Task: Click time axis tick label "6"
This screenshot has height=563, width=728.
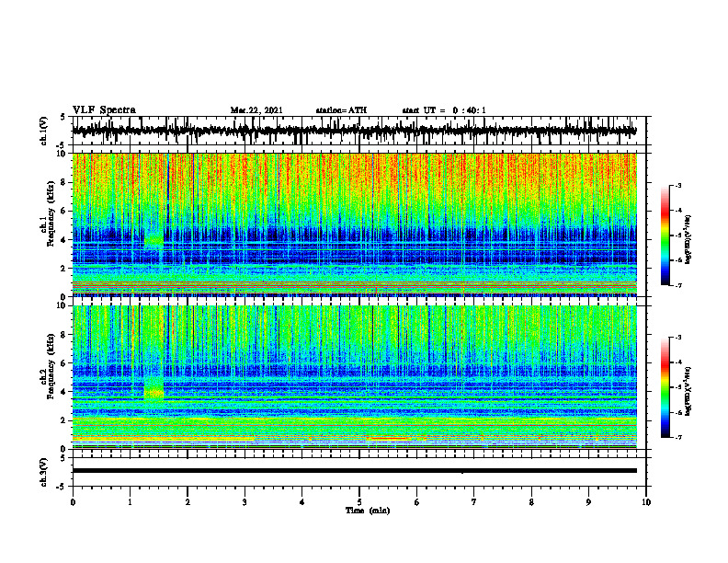Action: (x=417, y=502)
